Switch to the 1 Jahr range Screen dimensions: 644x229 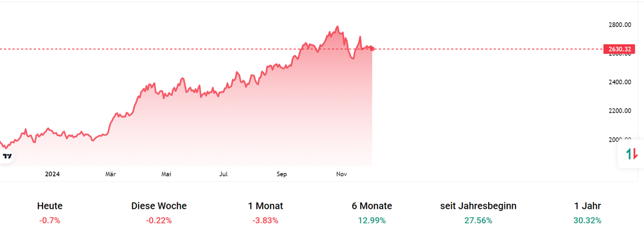[x=587, y=206]
